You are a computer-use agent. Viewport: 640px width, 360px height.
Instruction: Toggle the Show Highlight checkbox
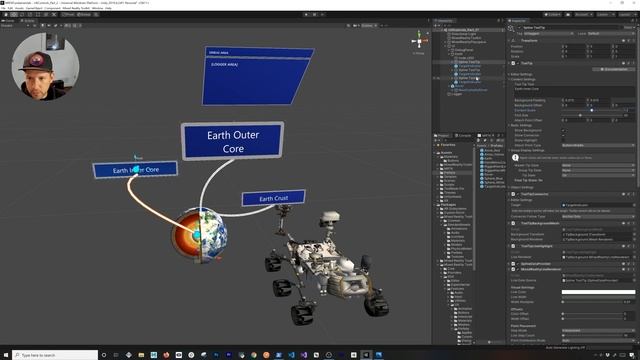(564, 140)
